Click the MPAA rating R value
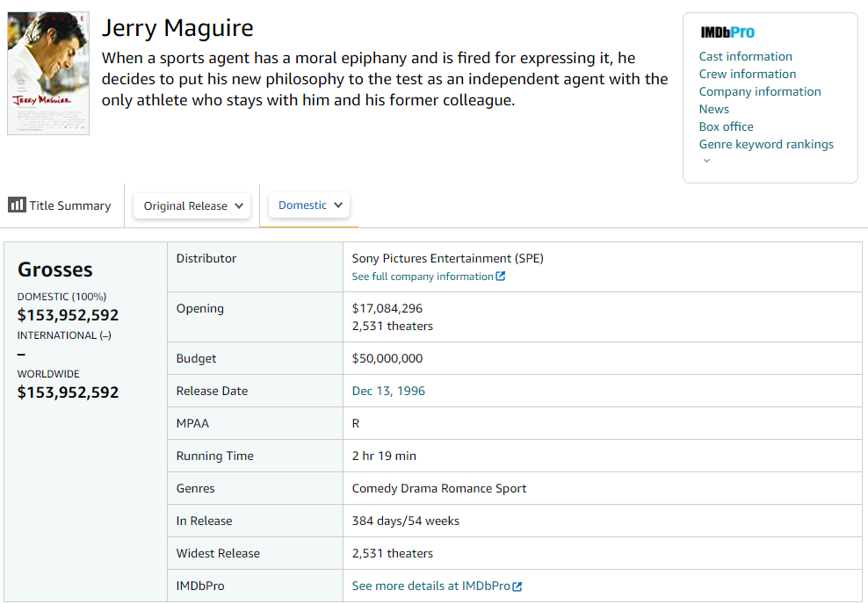Screen dimensions: 868x604 (356, 424)
